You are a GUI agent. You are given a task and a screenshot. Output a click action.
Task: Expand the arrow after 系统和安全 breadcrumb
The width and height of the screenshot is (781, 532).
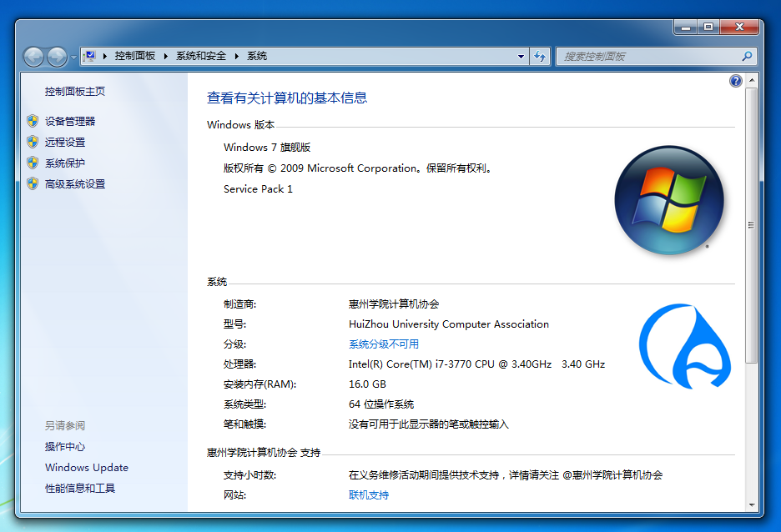pyautogui.click(x=237, y=56)
